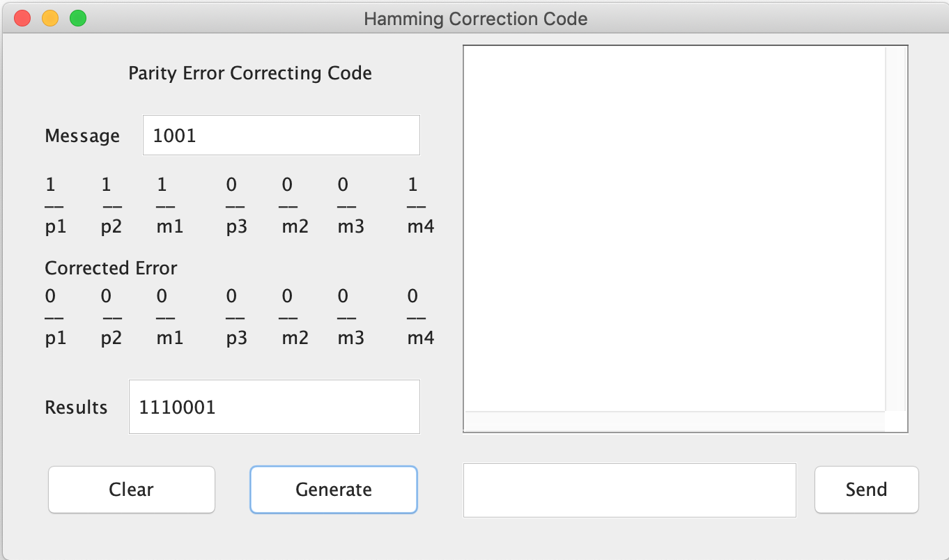Click the Generate button
The image size is (949, 560).
pyautogui.click(x=333, y=490)
